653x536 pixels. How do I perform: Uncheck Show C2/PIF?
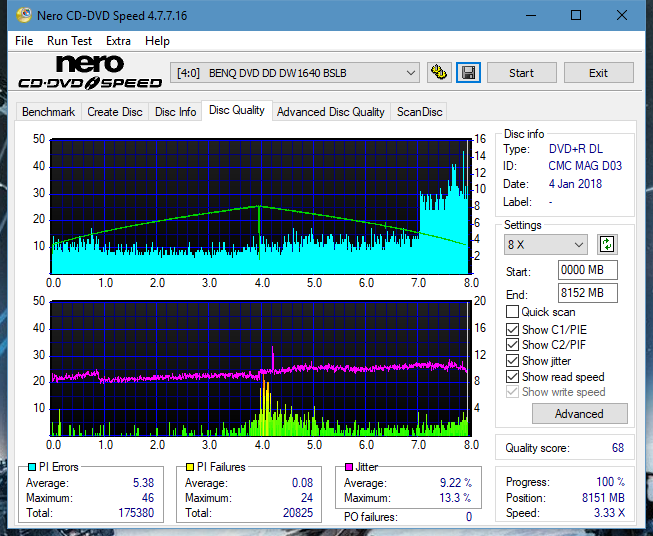point(512,345)
